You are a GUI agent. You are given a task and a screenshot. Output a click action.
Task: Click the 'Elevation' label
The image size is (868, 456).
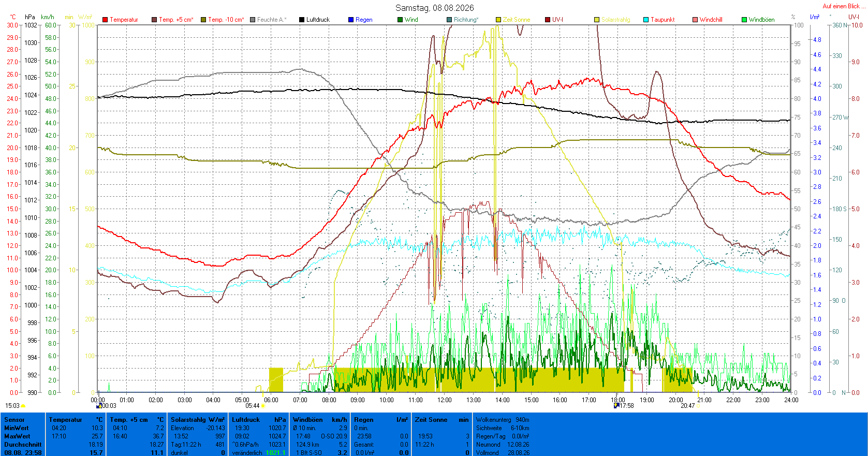182,428
